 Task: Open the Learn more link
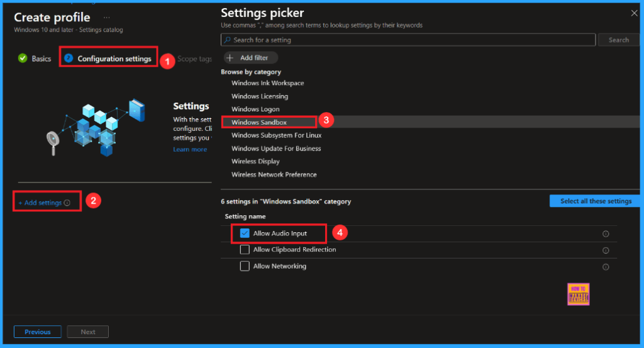point(190,150)
